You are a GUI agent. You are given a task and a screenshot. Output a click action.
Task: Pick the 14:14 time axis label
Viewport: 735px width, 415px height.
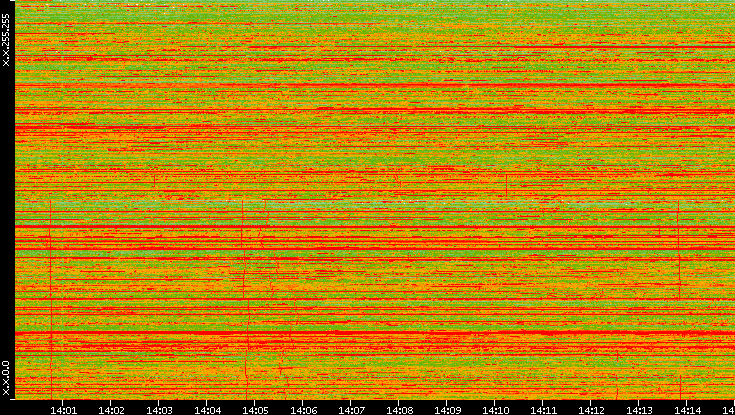click(x=687, y=410)
